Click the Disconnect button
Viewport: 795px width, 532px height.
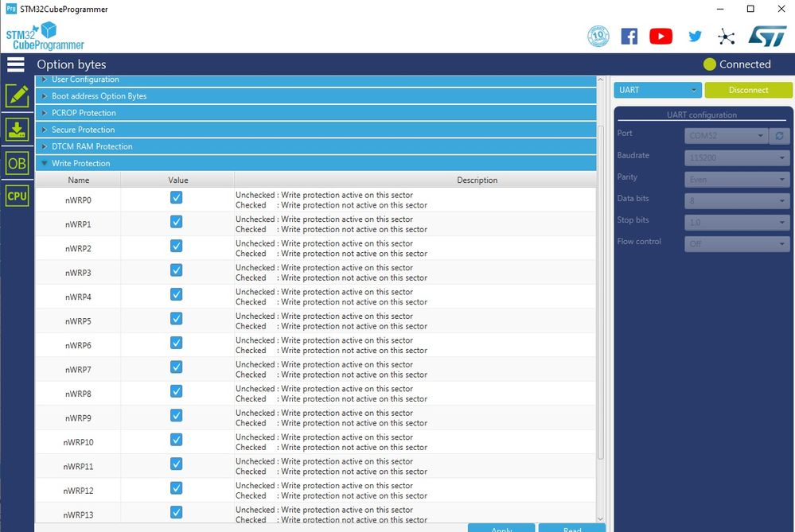(748, 90)
